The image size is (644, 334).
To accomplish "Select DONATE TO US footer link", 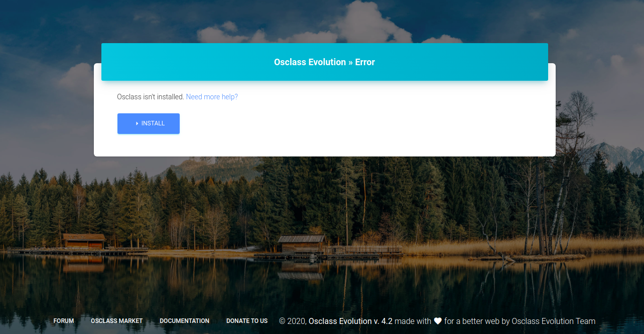I will click(247, 321).
